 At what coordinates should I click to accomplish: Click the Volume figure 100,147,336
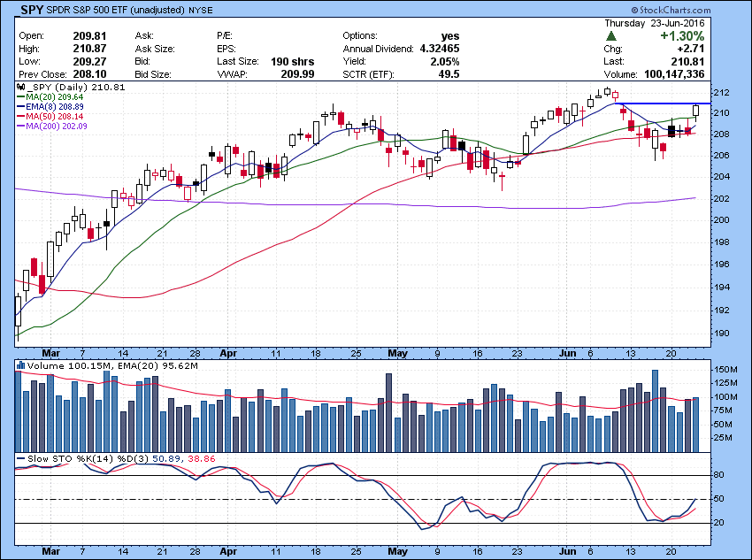click(673, 74)
